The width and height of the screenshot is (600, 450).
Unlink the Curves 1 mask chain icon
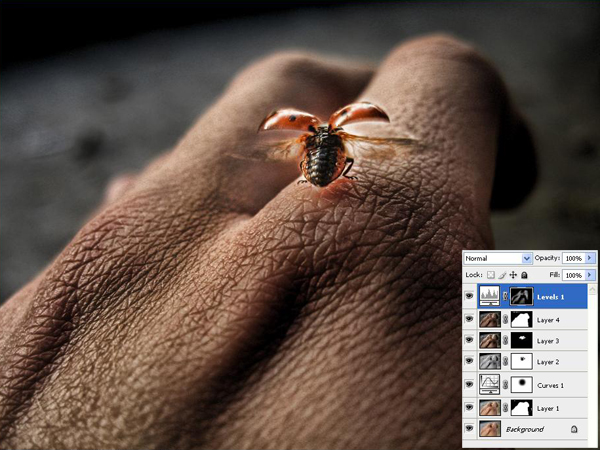pyautogui.click(x=505, y=385)
